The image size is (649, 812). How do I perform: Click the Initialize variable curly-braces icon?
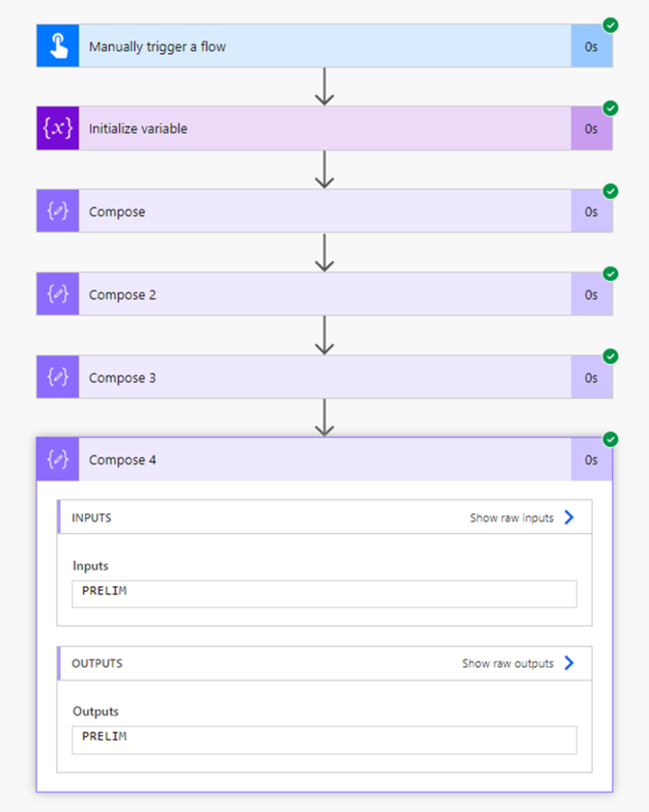click(57, 129)
